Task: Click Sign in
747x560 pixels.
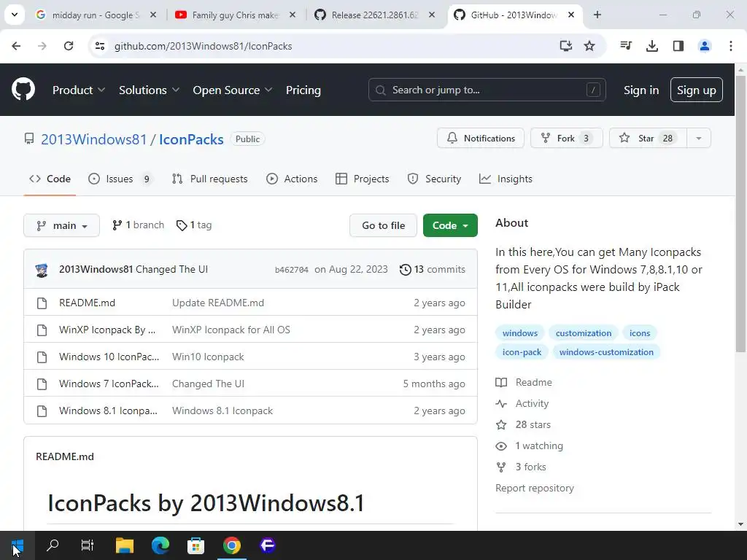Action: pos(641,90)
